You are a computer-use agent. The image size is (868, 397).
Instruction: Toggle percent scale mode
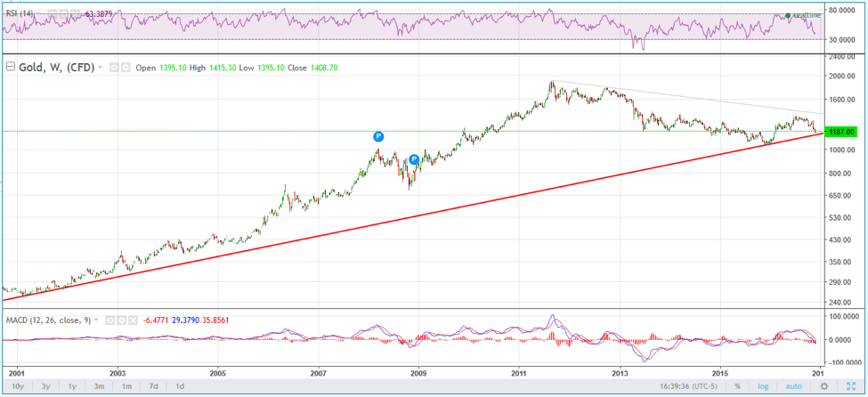point(738,386)
